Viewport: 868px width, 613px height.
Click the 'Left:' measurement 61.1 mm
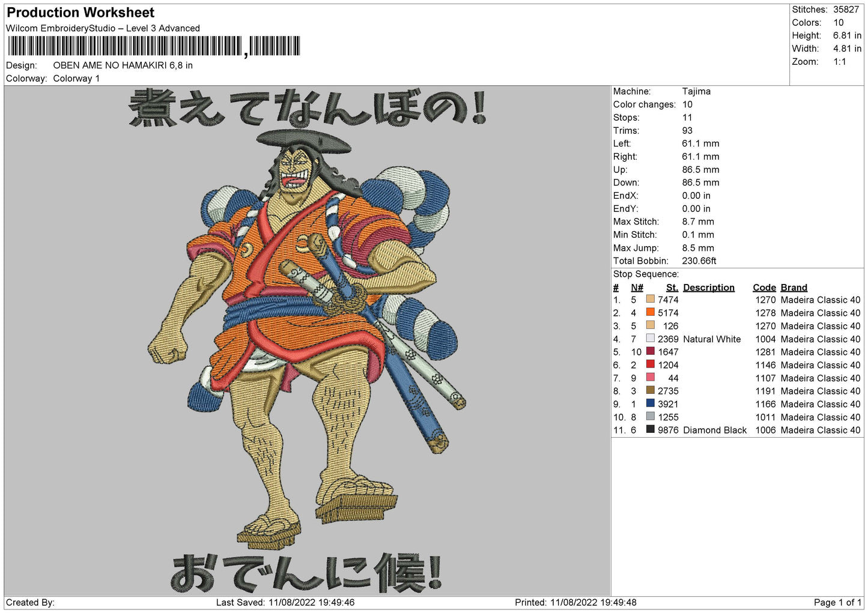click(700, 143)
